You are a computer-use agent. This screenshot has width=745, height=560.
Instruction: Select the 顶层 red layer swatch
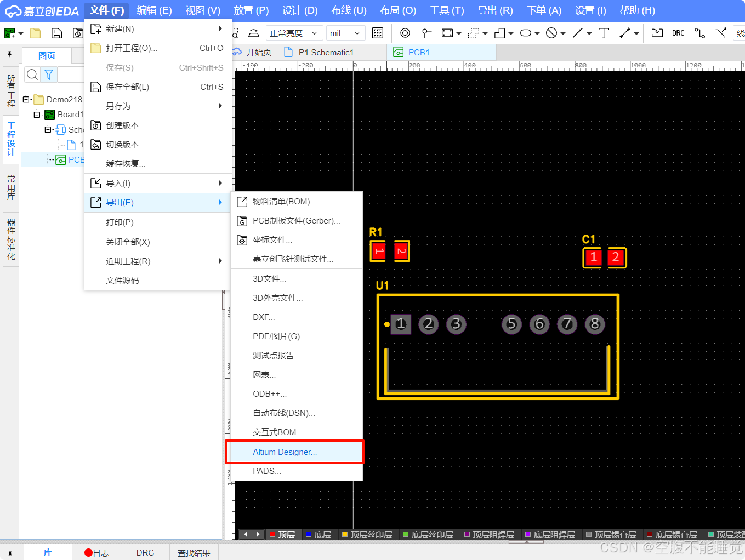click(272, 534)
